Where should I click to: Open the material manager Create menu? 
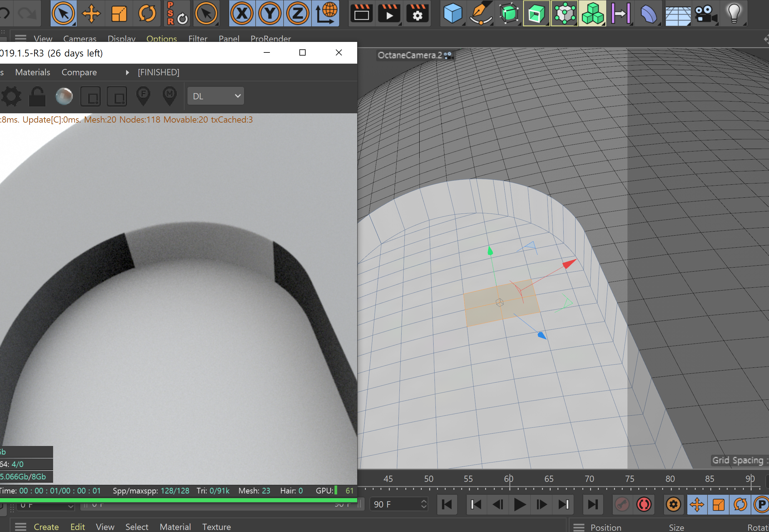pos(46,527)
